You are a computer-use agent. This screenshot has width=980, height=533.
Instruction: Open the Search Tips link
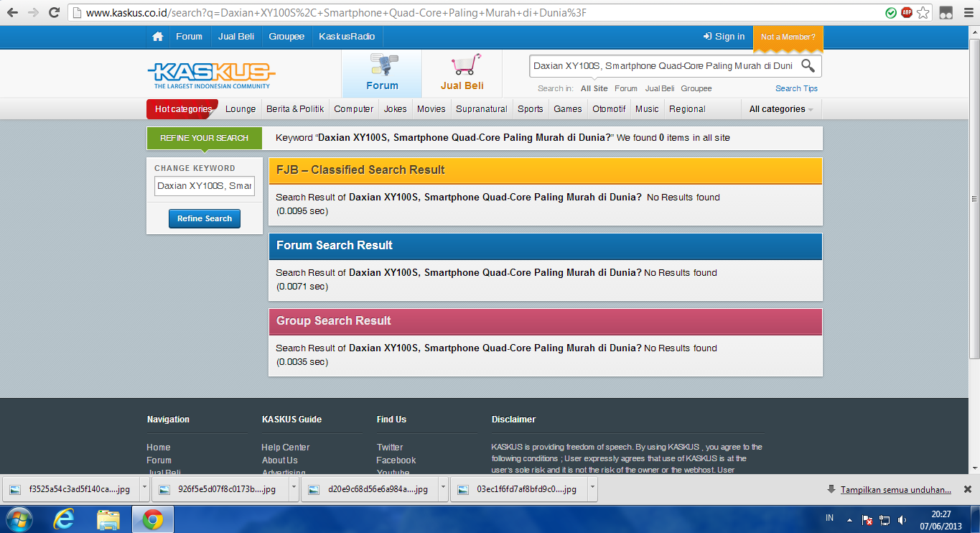pos(796,88)
